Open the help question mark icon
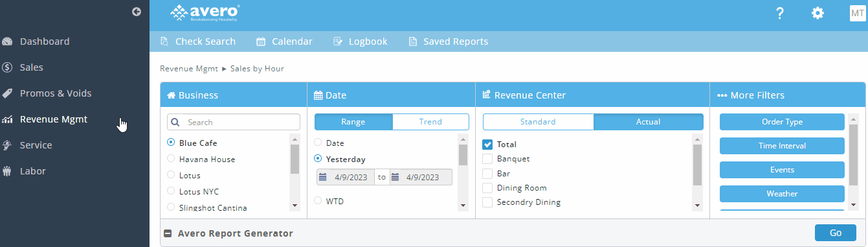 [780, 13]
